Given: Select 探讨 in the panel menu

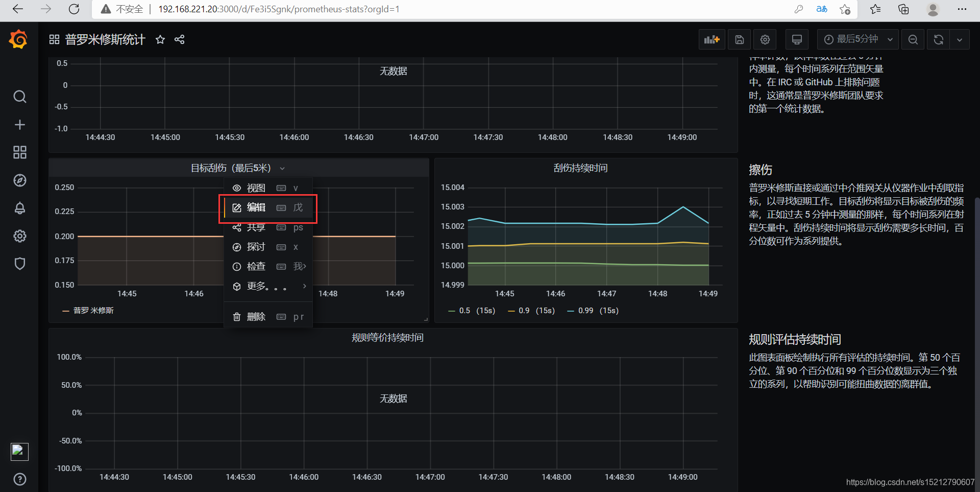Looking at the screenshot, I should [x=268, y=247].
